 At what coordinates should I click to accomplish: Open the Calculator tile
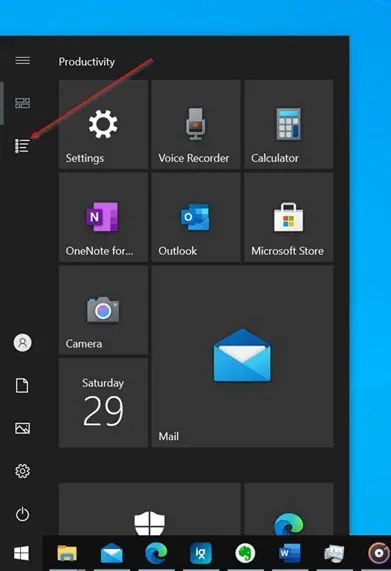coord(289,125)
